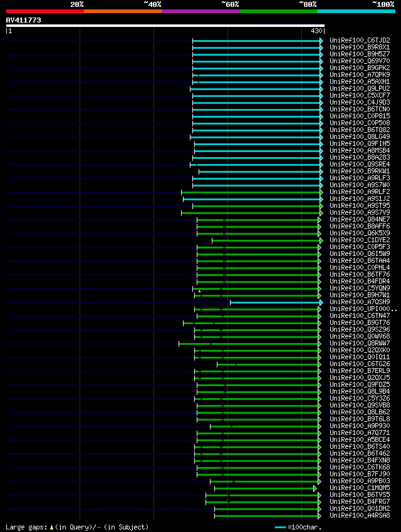Click UniRef100_Q84NE7 label
401x532 pixels.
click(x=360, y=219)
